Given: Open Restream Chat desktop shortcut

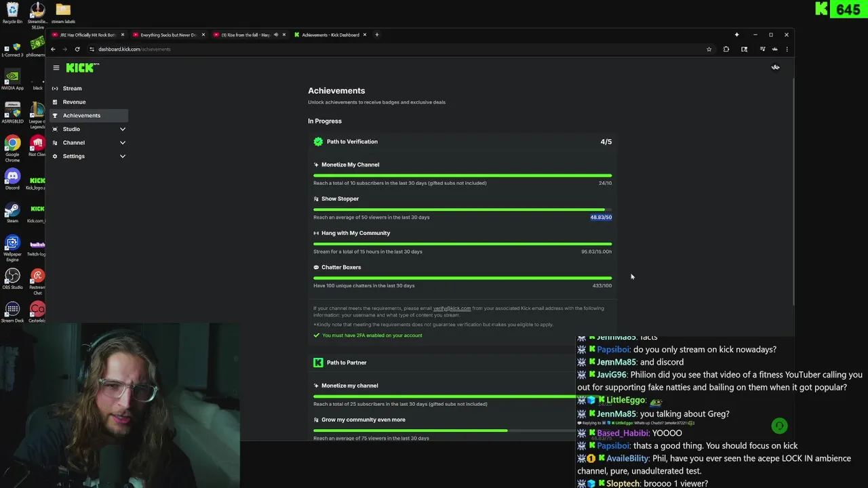Looking at the screenshot, I should point(37,281).
